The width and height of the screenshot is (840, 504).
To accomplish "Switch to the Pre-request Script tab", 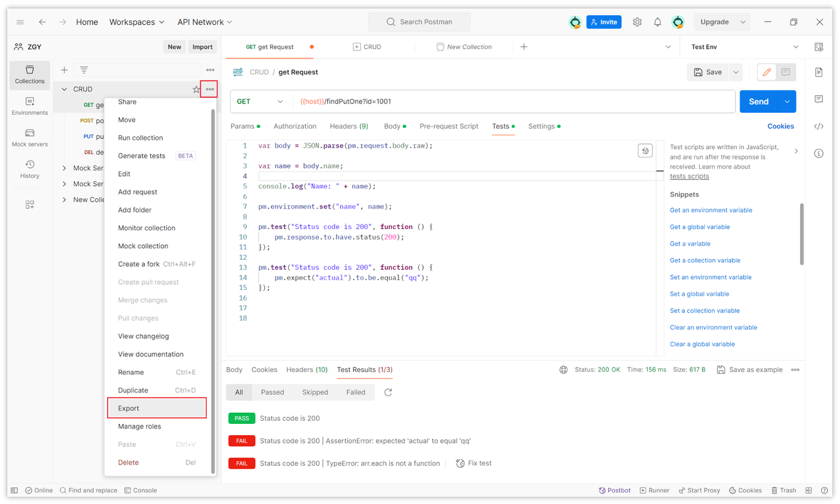I will click(x=449, y=126).
